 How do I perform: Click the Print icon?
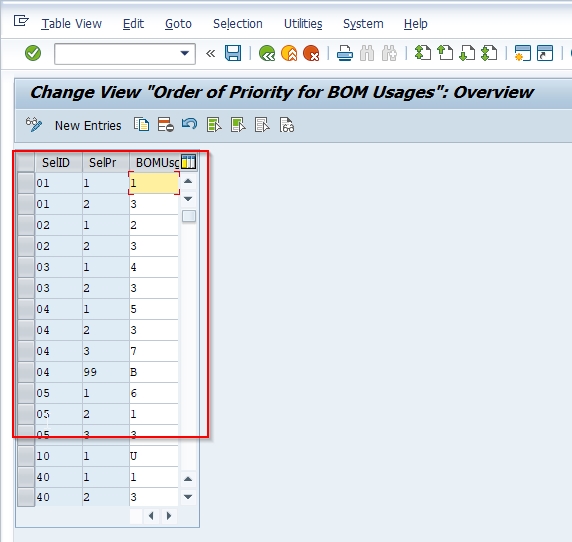click(345, 53)
